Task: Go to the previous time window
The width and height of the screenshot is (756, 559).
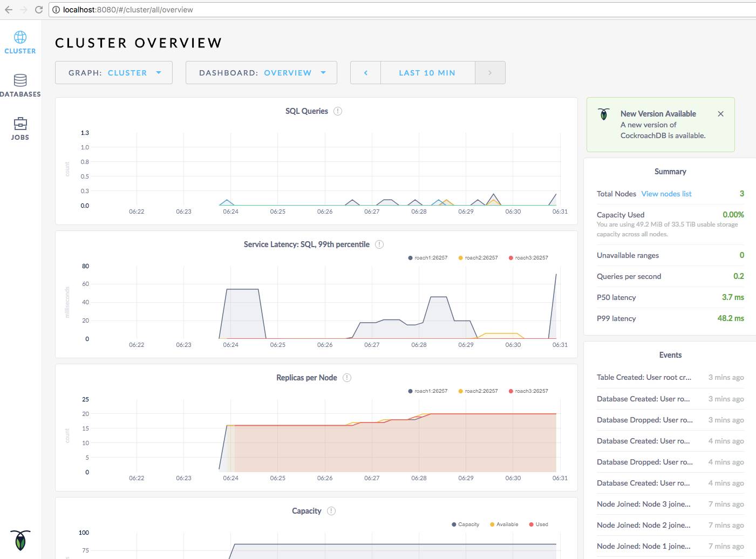Action: pyautogui.click(x=366, y=73)
